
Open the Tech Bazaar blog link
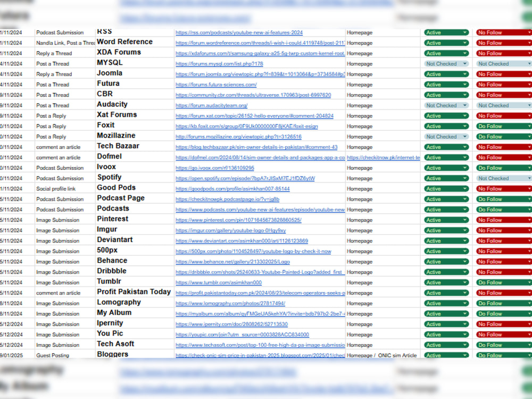tap(256, 147)
